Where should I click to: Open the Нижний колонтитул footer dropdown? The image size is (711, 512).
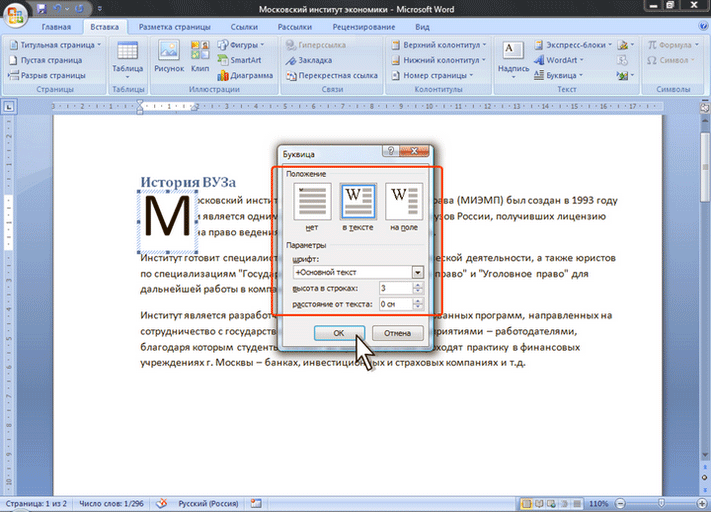tap(438, 60)
